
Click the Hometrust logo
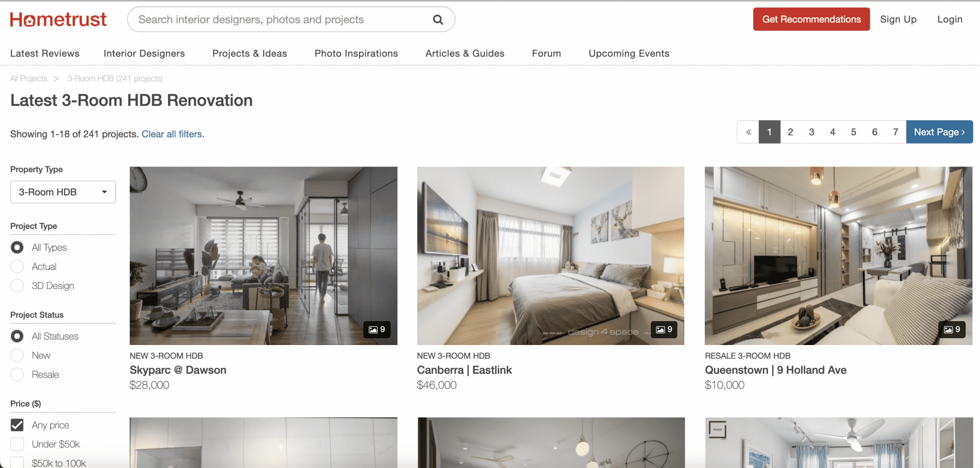pos(58,20)
